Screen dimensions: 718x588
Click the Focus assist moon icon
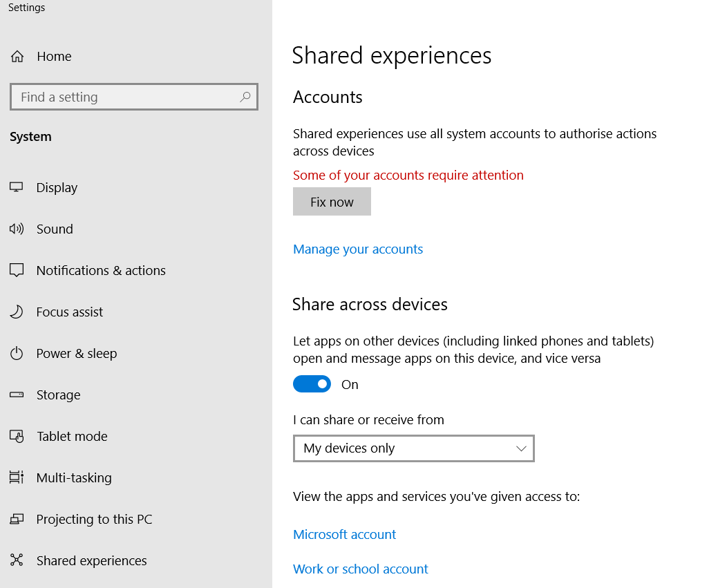pos(17,312)
